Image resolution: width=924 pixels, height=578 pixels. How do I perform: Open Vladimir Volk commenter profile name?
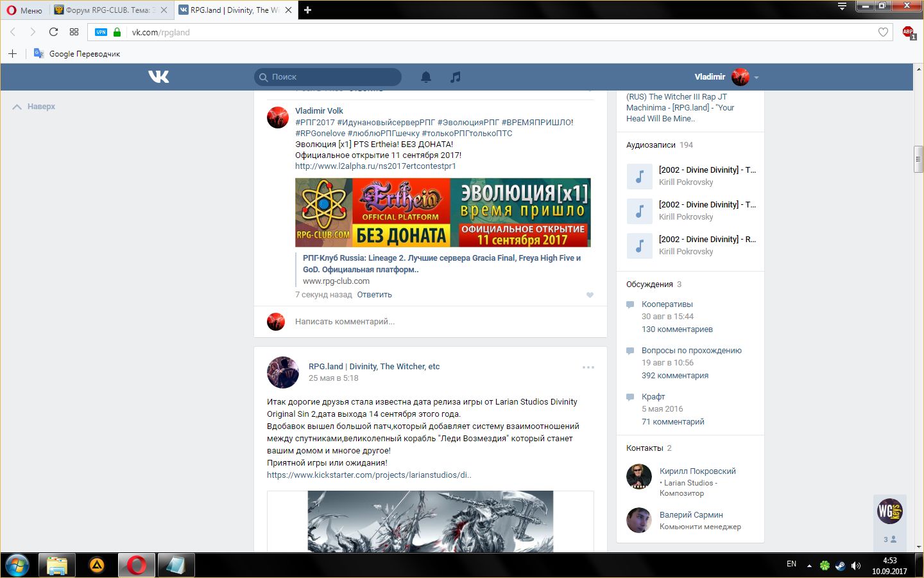pyautogui.click(x=319, y=110)
